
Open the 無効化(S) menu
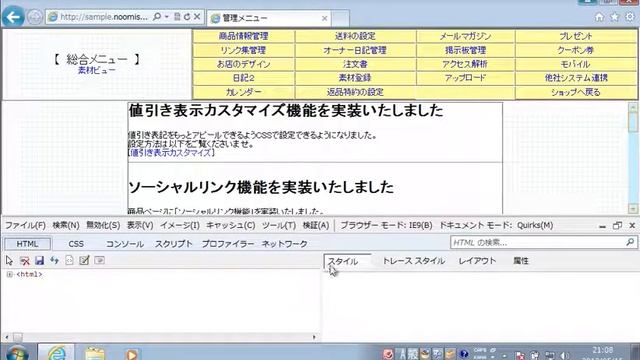pos(103,225)
